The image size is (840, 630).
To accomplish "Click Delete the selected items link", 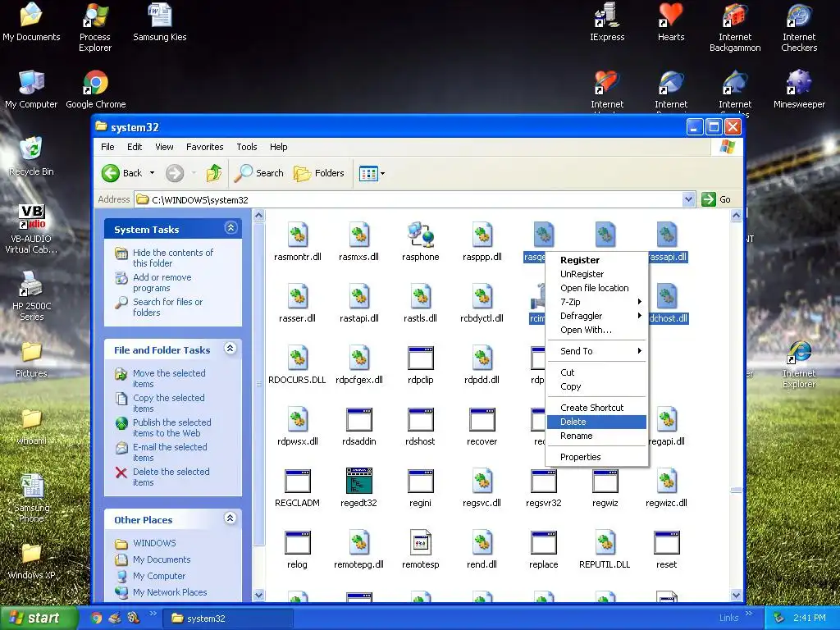I will point(171,477).
